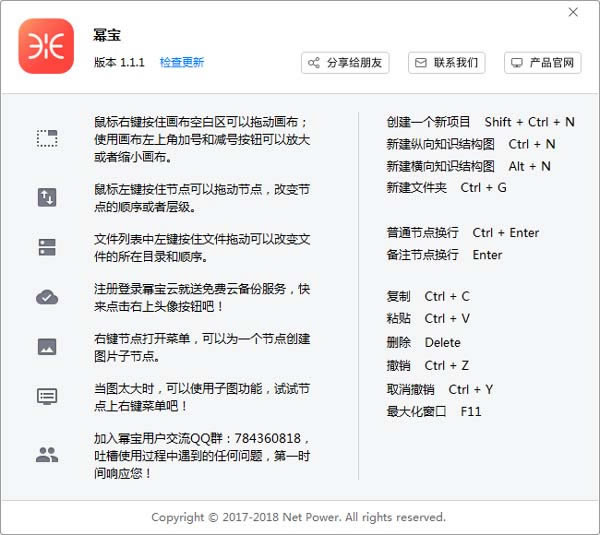The image size is (600, 535).
Task: Click the 撤销 Ctrl + Z row
Action: [428, 366]
